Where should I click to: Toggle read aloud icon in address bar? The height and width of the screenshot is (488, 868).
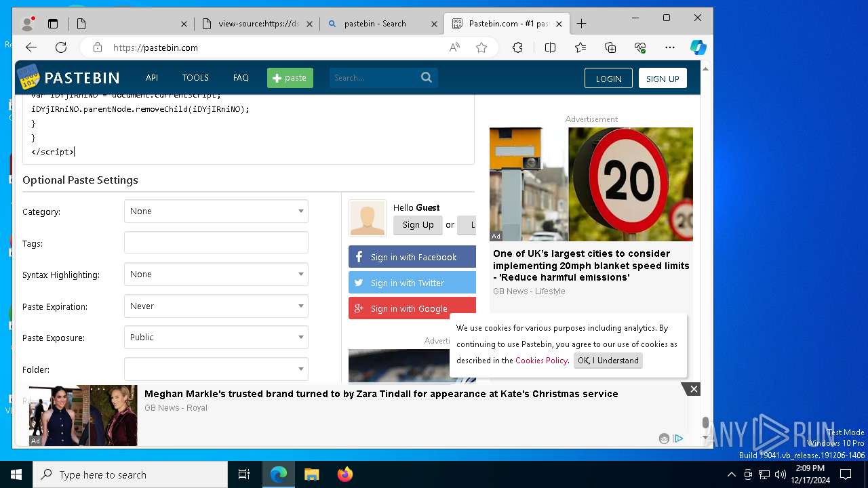454,47
